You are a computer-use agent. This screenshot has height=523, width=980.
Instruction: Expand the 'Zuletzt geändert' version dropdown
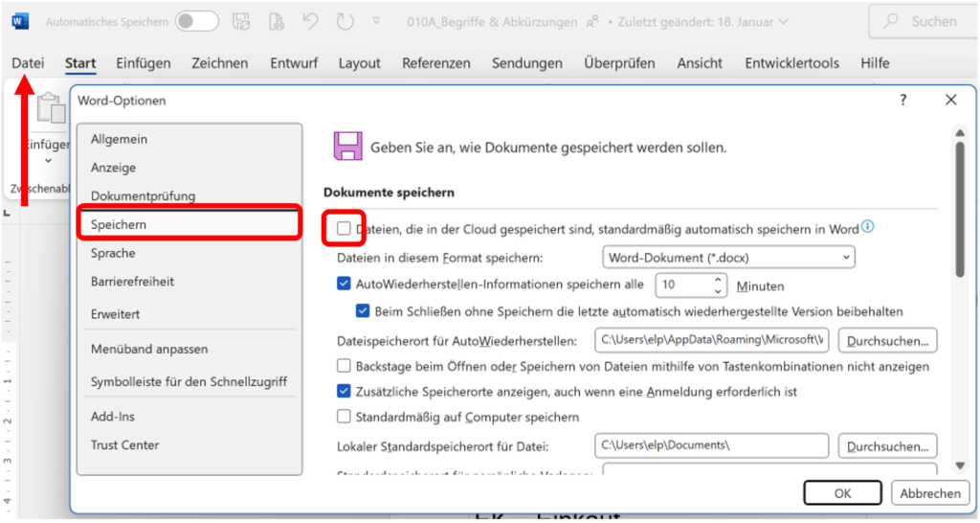[783, 22]
